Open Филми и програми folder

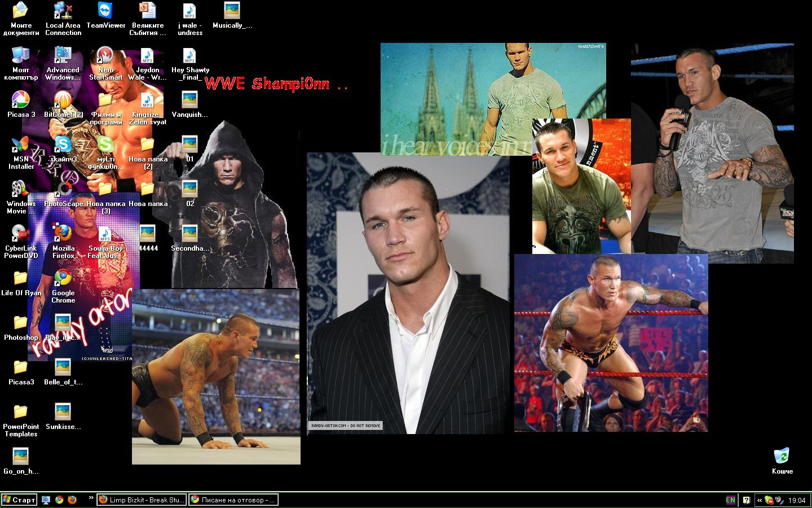[x=105, y=108]
